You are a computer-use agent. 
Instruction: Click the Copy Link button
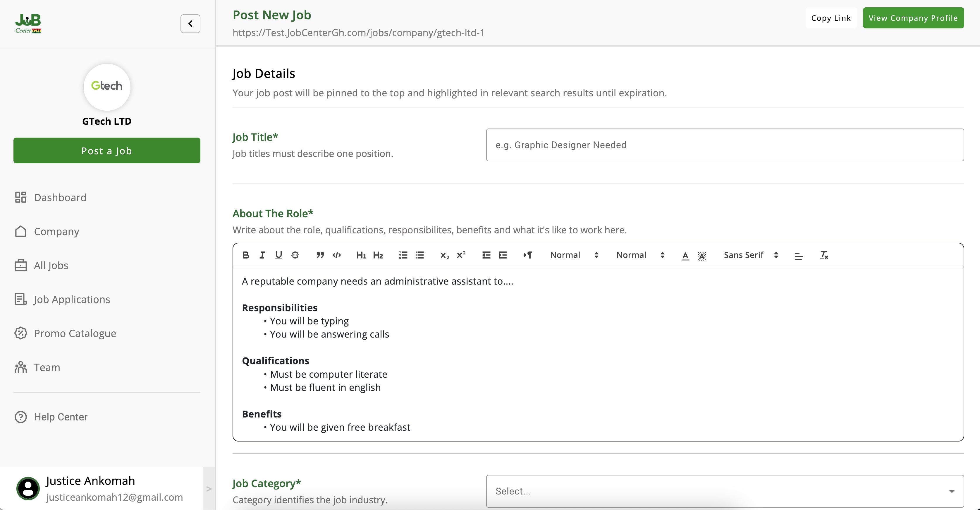pos(831,18)
